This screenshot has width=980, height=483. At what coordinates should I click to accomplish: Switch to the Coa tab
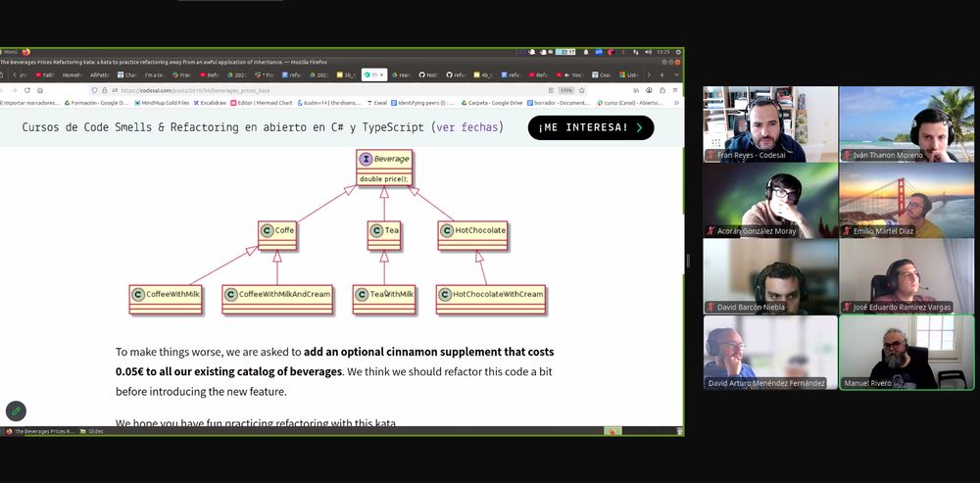[602, 75]
